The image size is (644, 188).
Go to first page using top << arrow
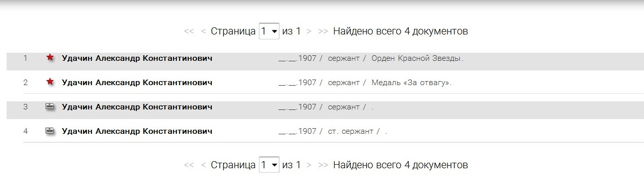click(189, 31)
